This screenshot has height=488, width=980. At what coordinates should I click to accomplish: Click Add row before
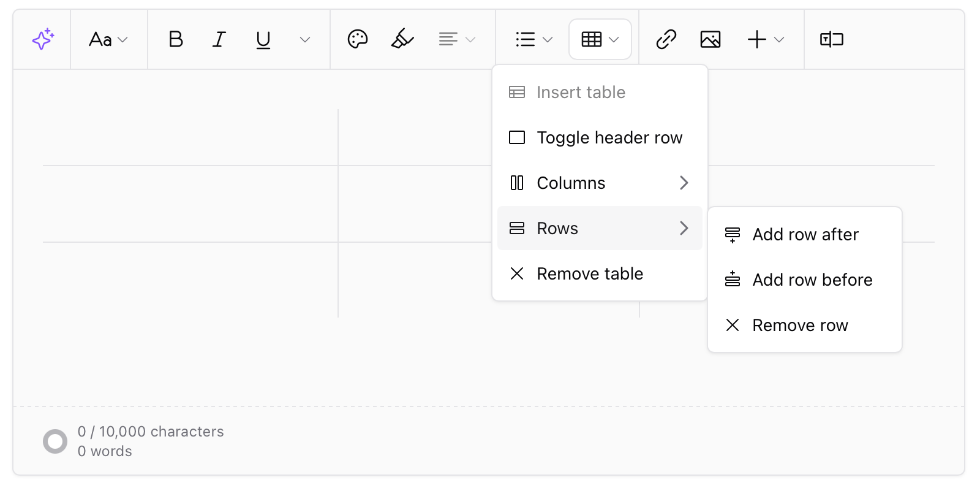[812, 280]
